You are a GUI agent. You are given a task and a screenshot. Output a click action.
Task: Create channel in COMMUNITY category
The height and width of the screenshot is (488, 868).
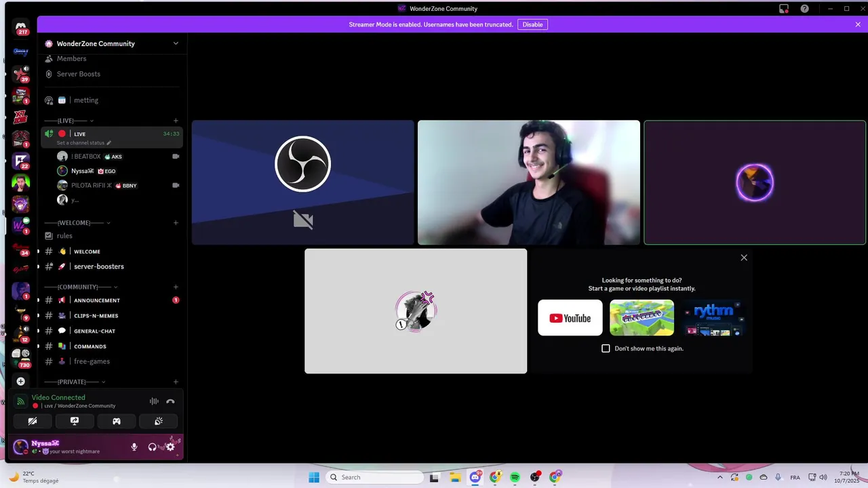(176, 287)
